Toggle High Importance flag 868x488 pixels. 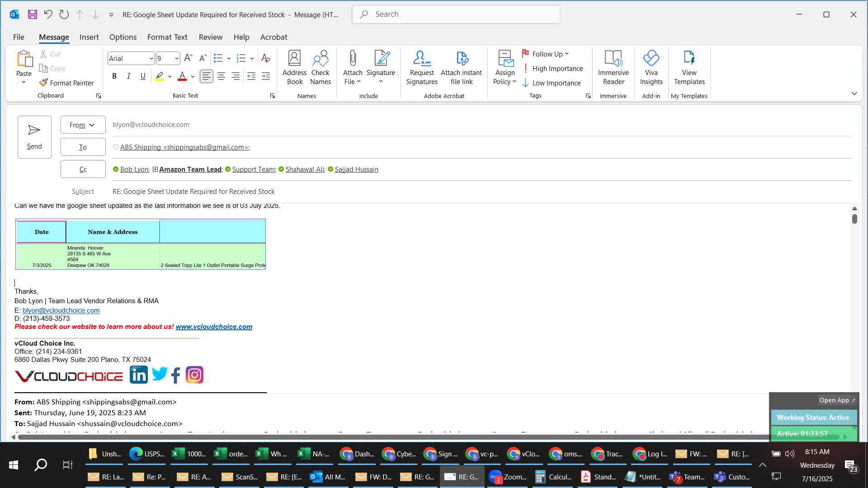pyautogui.click(x=552, y=68)
